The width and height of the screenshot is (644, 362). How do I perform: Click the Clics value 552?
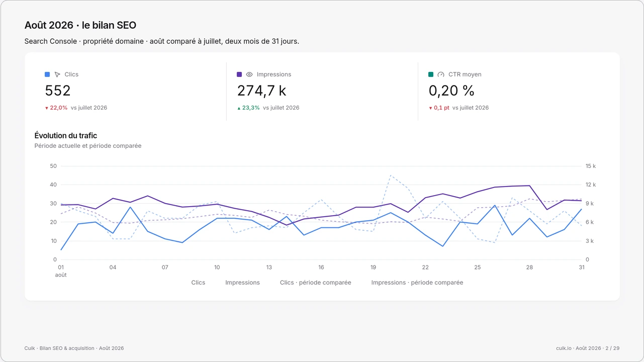pos(58,90)
